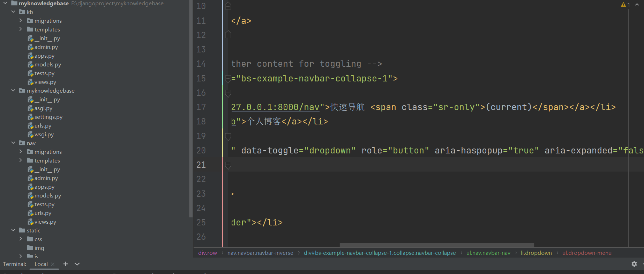Add a new terminal session
This screenshot has width=644, height=274.
pos(66,264)
